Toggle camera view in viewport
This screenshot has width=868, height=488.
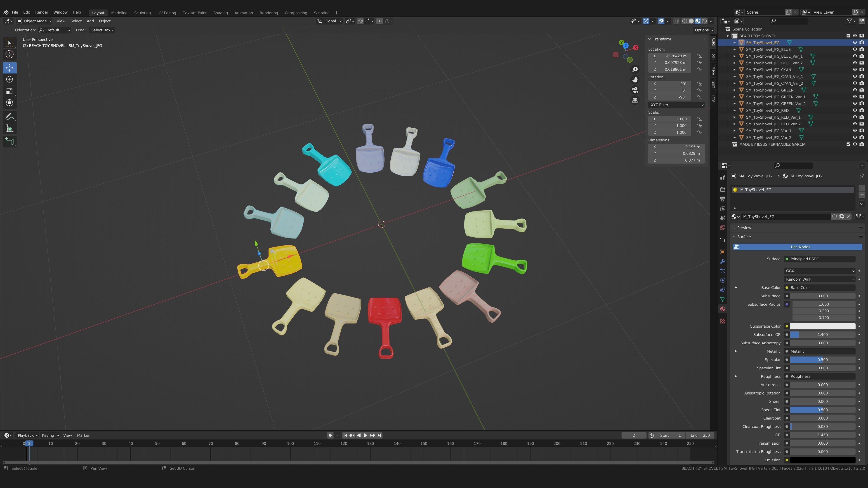[635, 90]
